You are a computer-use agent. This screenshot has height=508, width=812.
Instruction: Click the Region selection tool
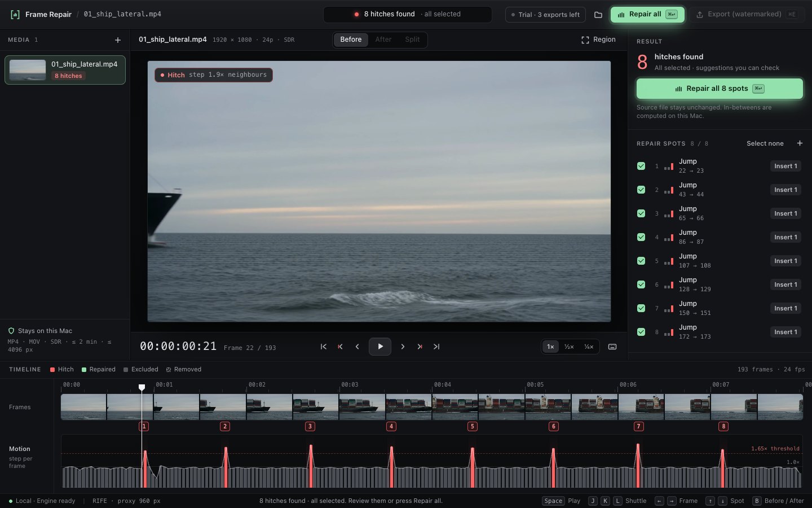click(x=598, y=40)
